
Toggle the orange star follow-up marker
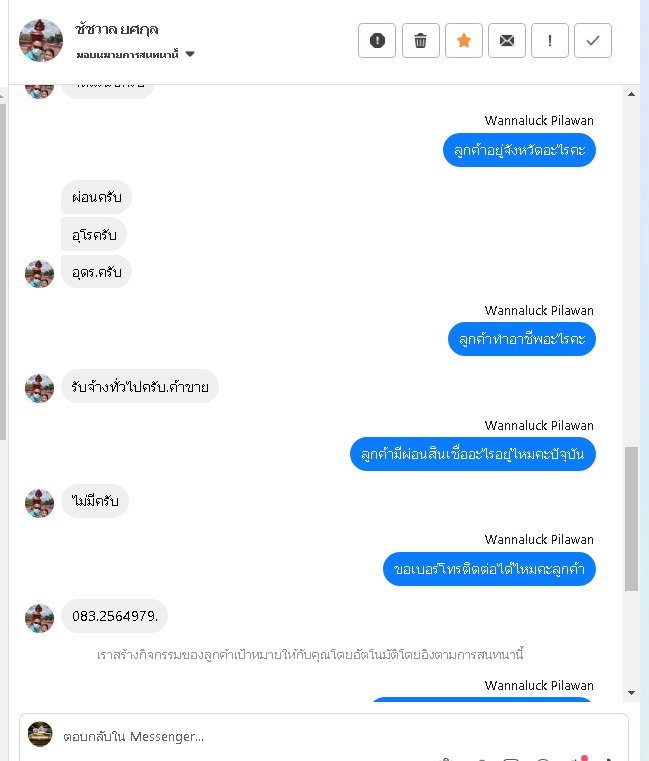tap(464, 40)
